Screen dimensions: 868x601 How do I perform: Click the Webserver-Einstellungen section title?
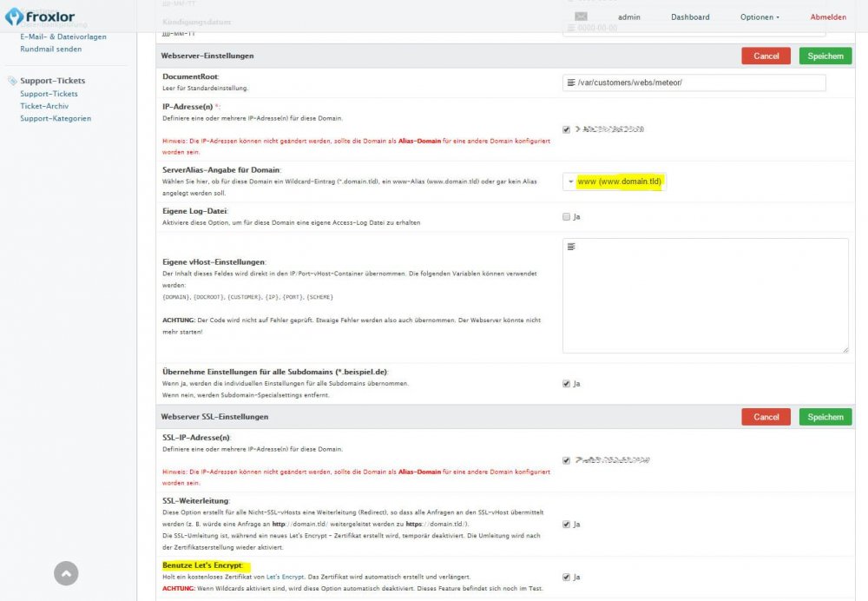207,56
